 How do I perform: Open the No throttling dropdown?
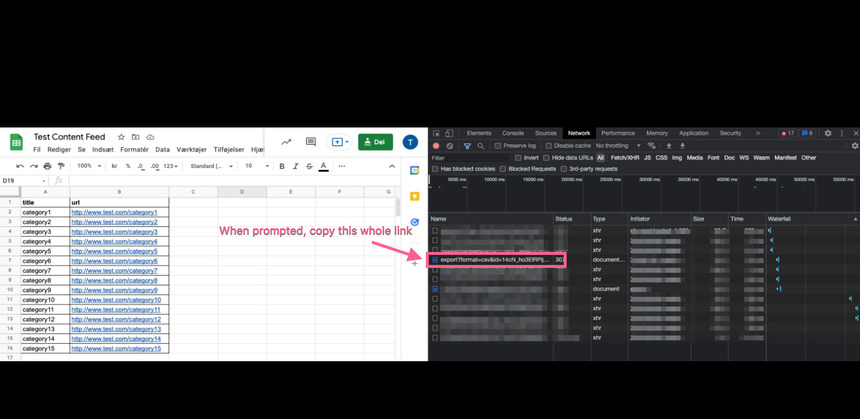[617, 146]
